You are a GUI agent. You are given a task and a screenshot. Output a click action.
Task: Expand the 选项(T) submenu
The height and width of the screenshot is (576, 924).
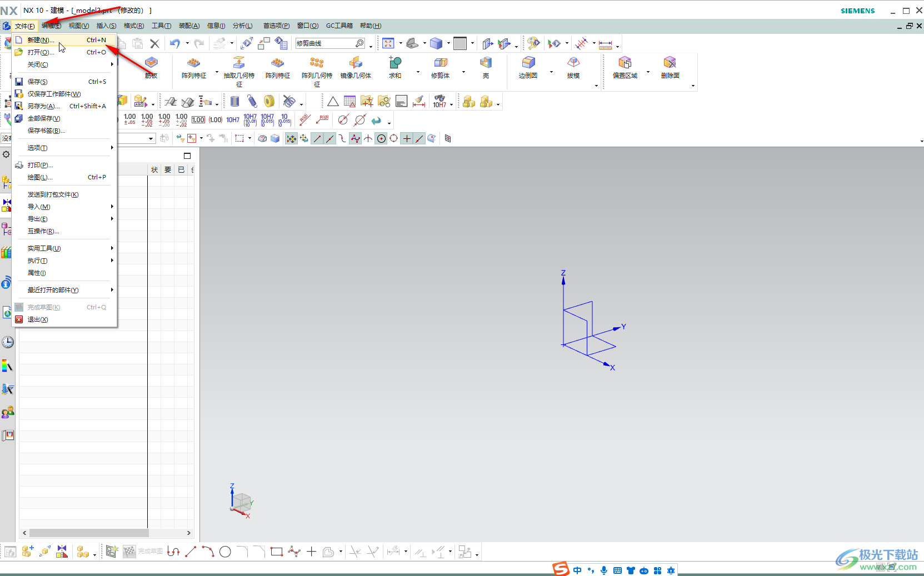pyautogui.click(x=64, y=148)
